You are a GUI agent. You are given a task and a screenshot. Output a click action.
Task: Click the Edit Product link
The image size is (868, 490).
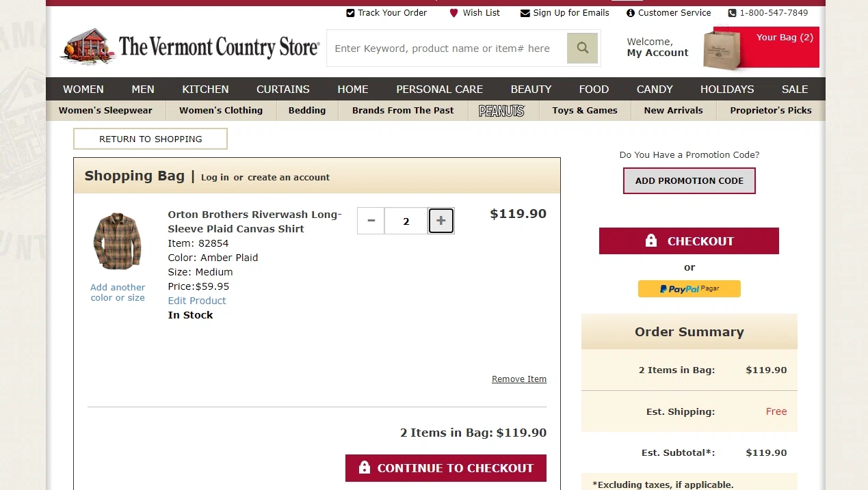(197, 301)
